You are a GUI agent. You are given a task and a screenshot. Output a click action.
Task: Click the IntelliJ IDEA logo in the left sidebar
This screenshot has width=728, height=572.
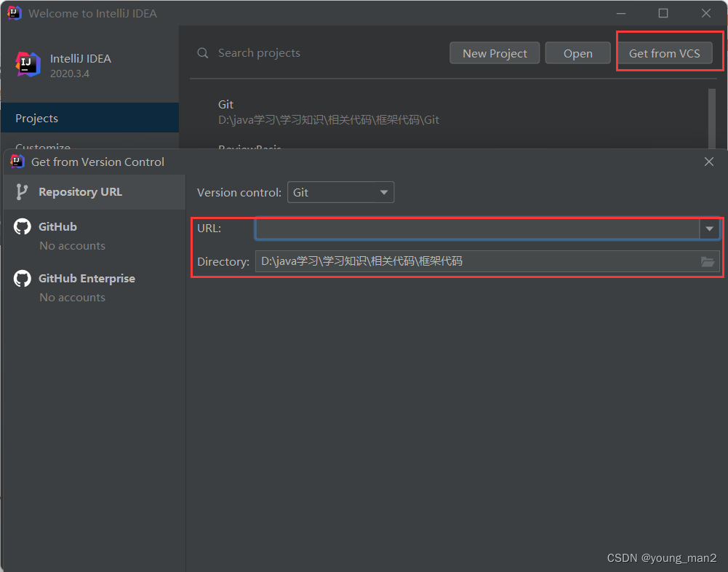pos(28,65)
